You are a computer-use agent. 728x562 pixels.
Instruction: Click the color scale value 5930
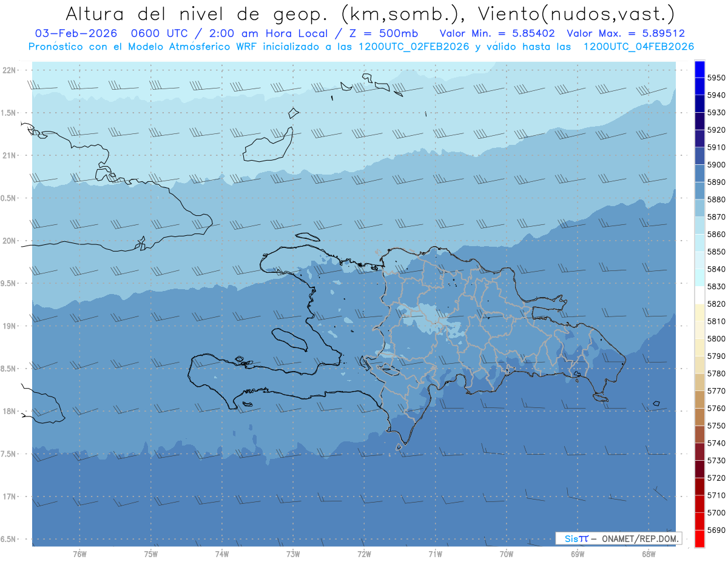[716, 113]
